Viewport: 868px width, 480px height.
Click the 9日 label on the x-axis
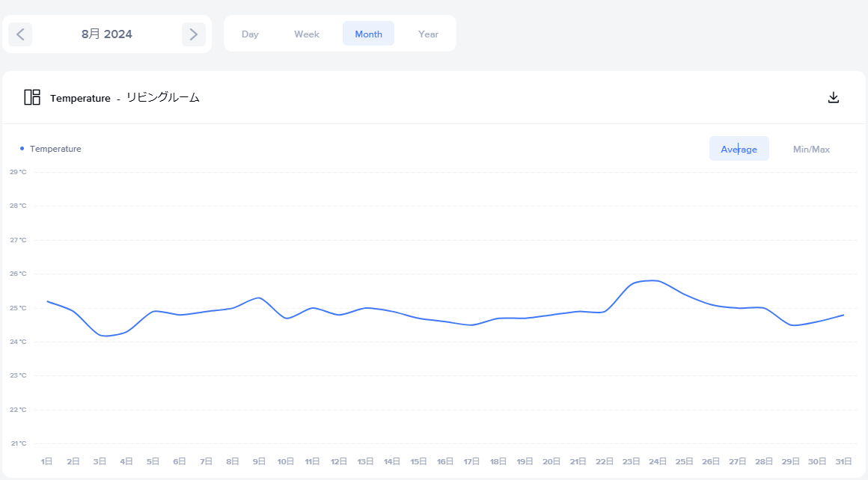[259, 462]
